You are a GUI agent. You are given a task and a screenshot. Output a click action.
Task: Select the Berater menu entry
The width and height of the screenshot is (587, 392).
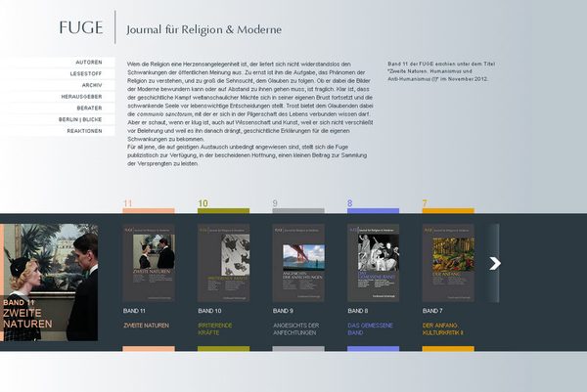[x=89, y=109]
